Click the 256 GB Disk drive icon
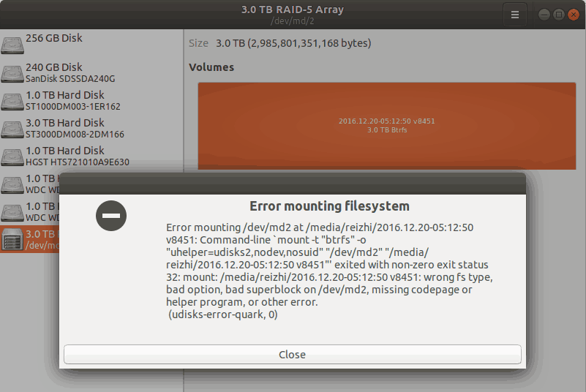The width and height of the screenshot is (586, 392). pyautogui.click(x=12, y=45)
